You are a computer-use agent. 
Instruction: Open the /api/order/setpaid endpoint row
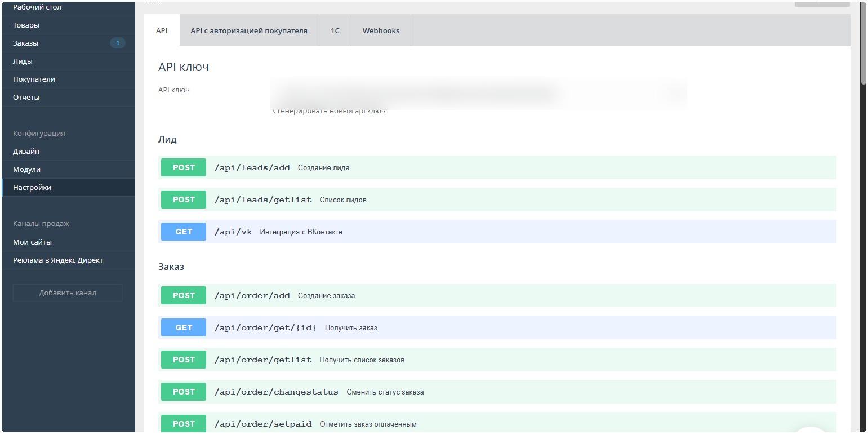click(262, 424)
